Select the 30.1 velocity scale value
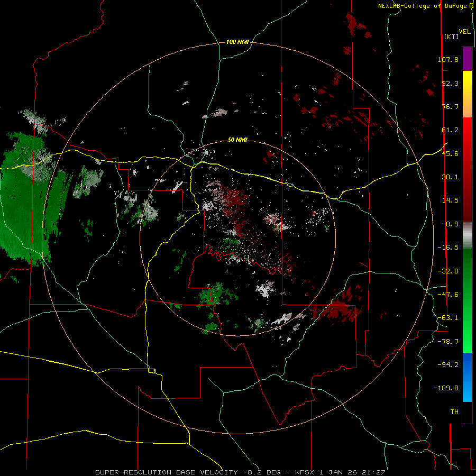 (450, 177)
